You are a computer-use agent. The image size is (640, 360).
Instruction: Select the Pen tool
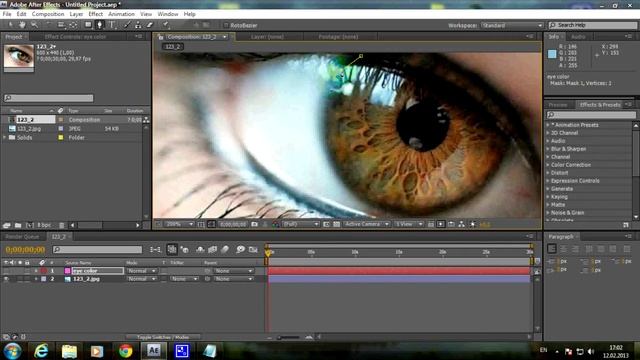[x=99, y=25]
